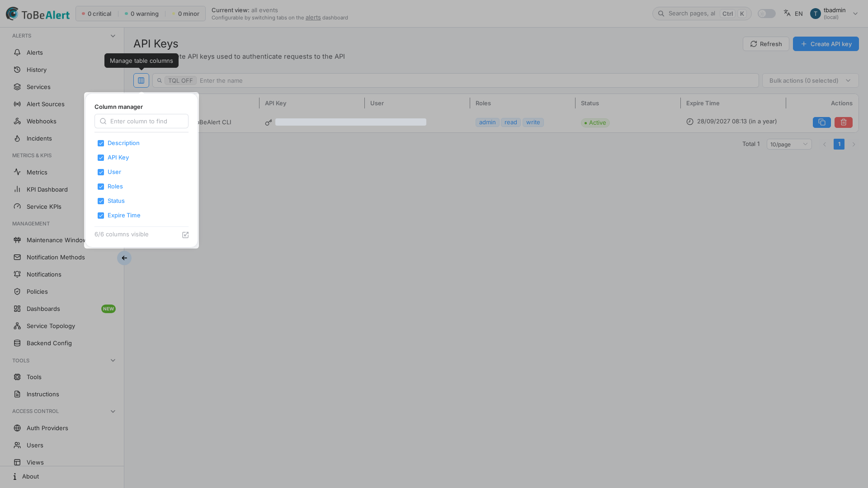The height and width of the screenshot is (488, 868).
Task: Collapse the ACCESS CONTROL section
Action: click(x=113, y=411)
